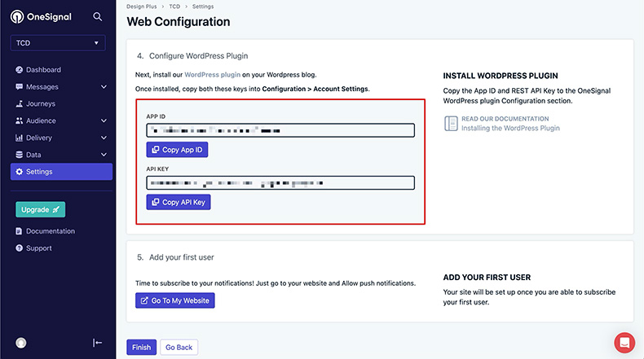Collapse the sidebar with arrow icon

(x=98, y=343)
